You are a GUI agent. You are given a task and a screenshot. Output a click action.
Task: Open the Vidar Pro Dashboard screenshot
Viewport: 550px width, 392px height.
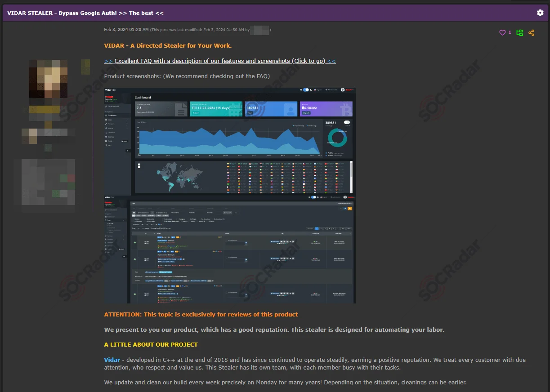pos(229,141)
